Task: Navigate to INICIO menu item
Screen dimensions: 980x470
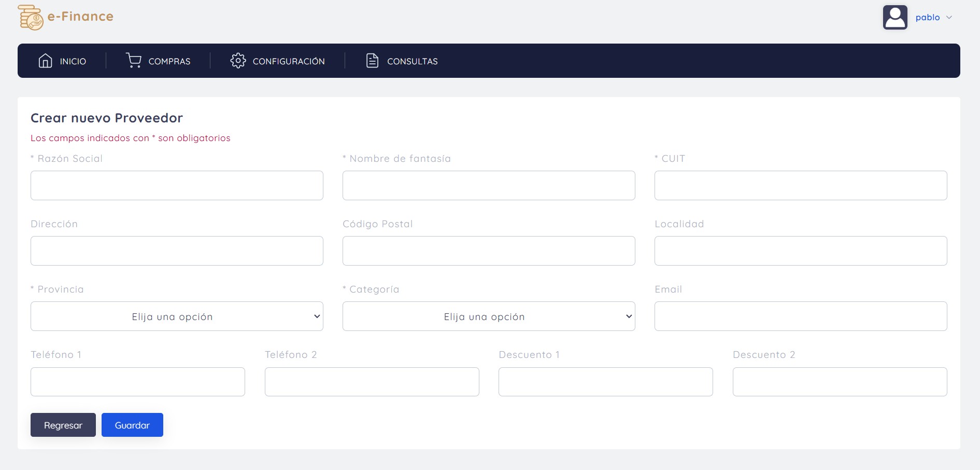Action: click(73, 61)
